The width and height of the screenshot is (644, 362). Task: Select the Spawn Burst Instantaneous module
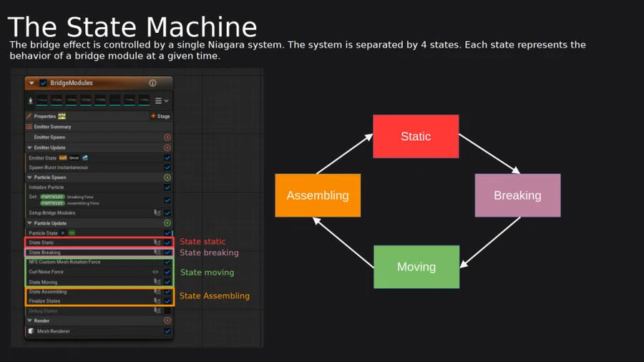coord(99,167)
